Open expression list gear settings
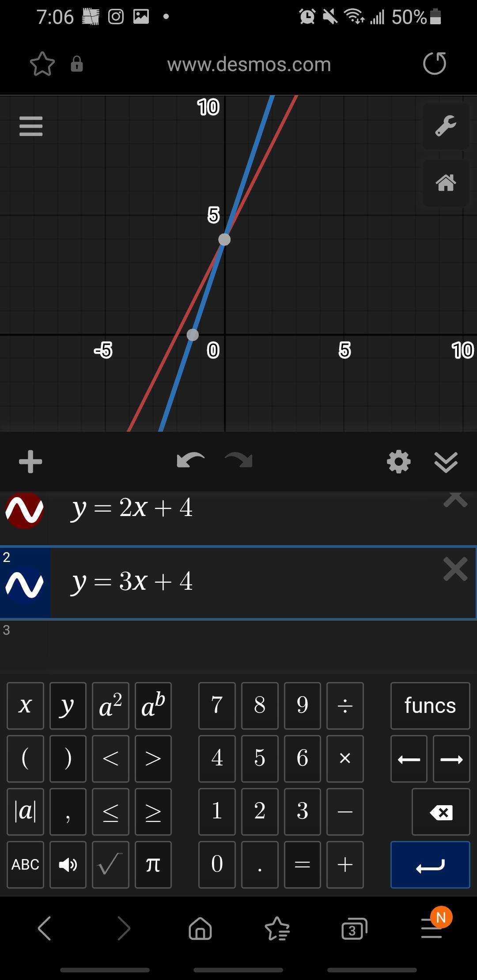The height and width of the screenshot is (980, 477). tap(398, 462)
